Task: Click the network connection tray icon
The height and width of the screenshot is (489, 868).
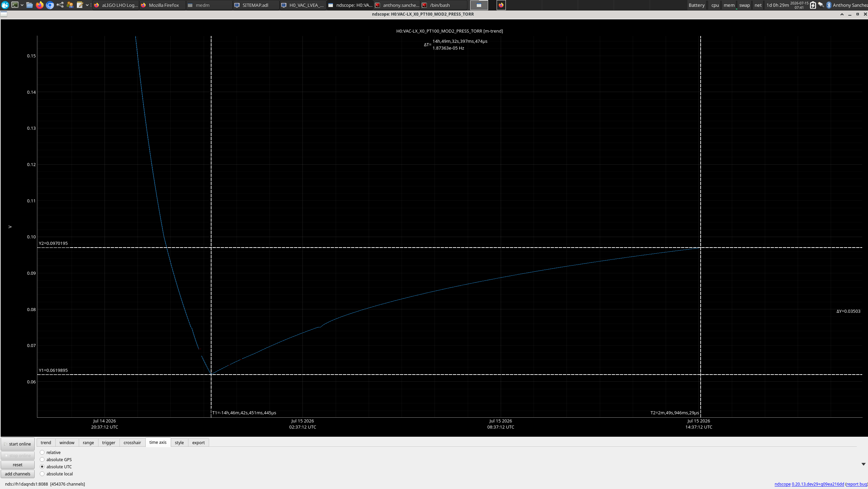Action: pyautogui.click(x=821, y=5)
